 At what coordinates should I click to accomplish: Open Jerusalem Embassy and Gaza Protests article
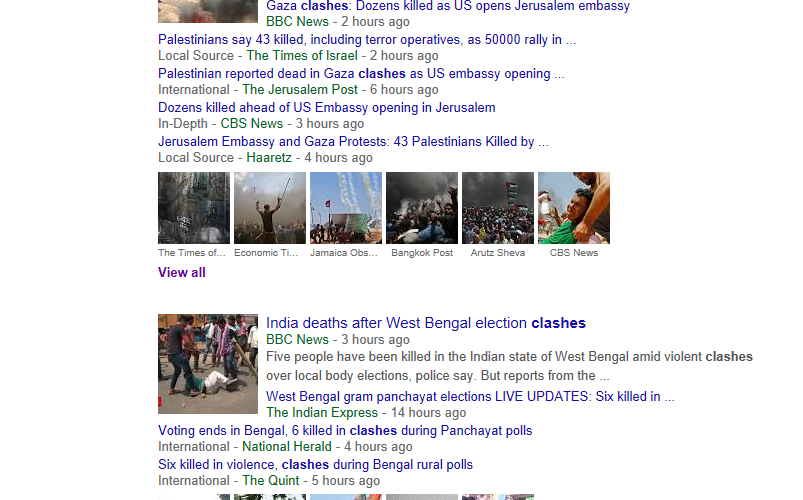click(353, 141)
